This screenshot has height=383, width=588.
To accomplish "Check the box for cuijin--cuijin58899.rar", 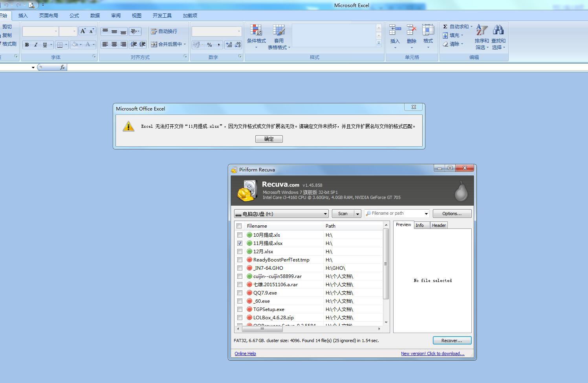I will 240,276.
